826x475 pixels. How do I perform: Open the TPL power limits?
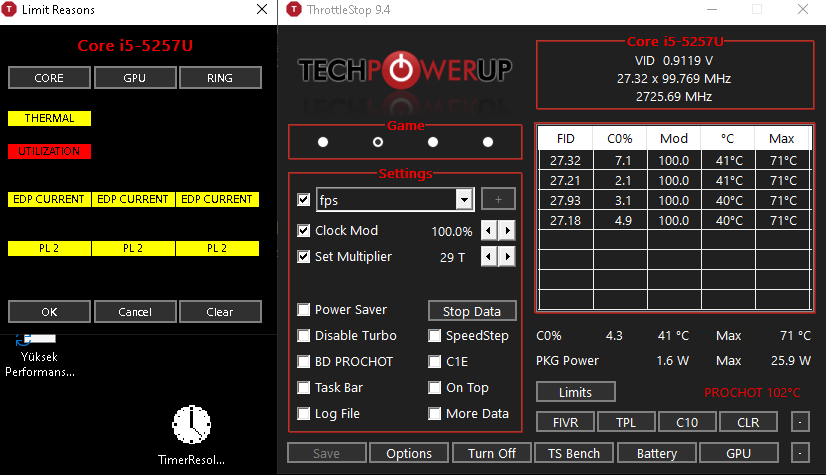(626, 422)
